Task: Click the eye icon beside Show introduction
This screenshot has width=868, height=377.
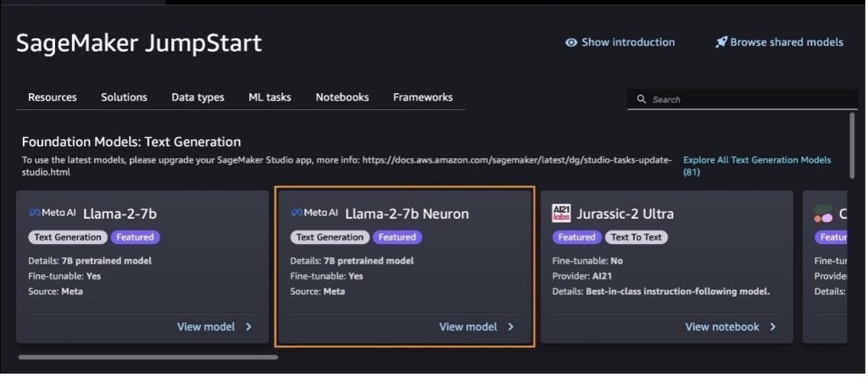Action: 571,42
